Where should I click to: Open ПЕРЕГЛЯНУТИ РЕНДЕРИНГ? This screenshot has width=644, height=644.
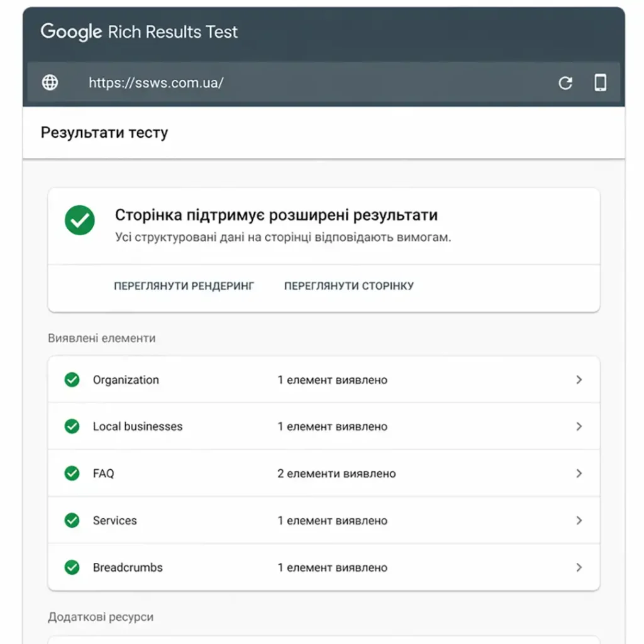pyautogui.click(x=184, y=286)
